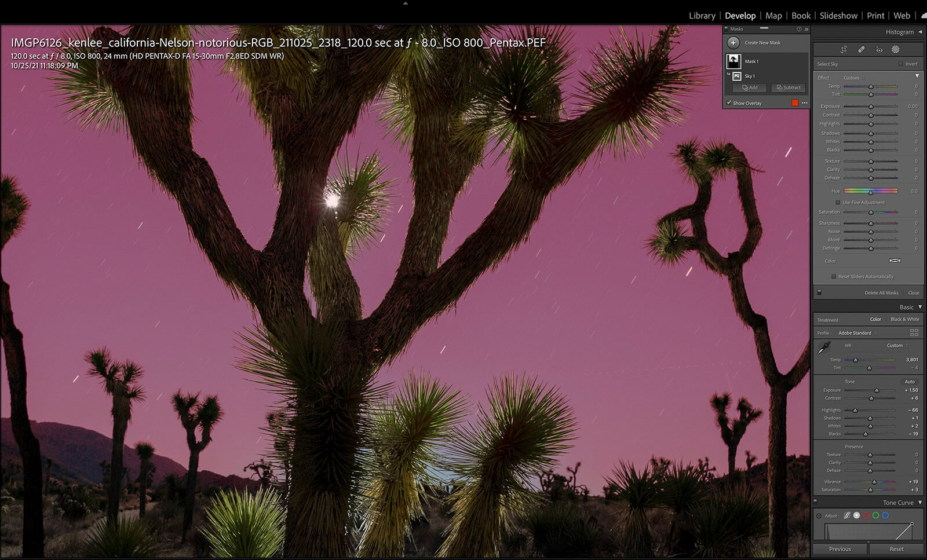Open the WB Custom dropdown
The width and height of the screenshot is (927, 560).
(897, 346)
